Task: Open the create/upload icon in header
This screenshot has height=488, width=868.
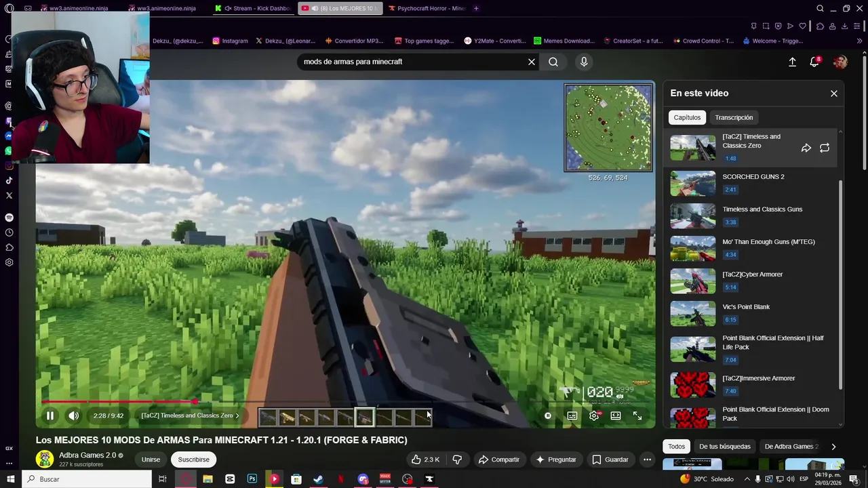Action: point(792,62)
